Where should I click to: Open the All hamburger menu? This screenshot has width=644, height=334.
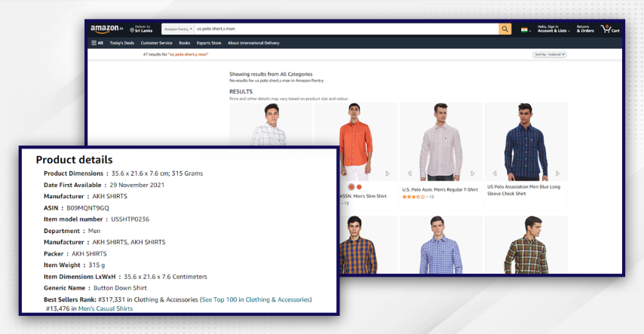click(97, 43)
